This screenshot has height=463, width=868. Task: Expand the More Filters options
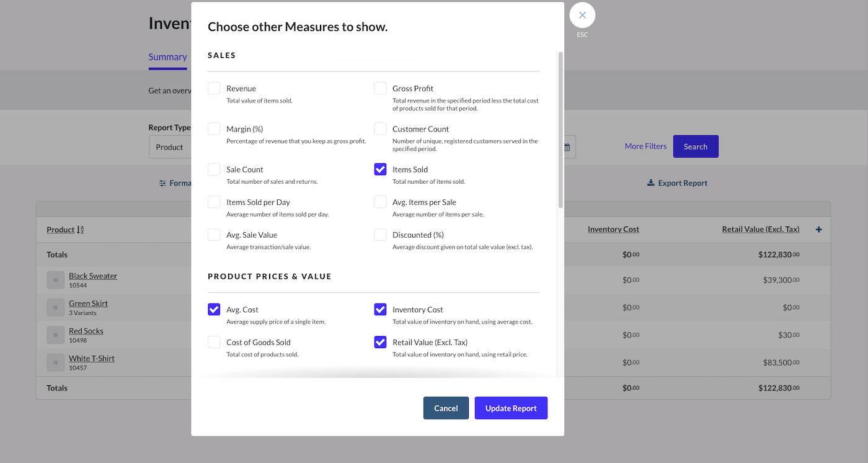point(645,146)
